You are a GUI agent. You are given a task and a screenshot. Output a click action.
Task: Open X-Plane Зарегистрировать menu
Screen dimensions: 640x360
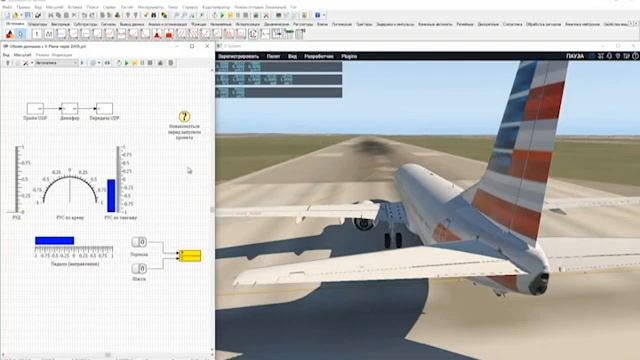[238, 56]
